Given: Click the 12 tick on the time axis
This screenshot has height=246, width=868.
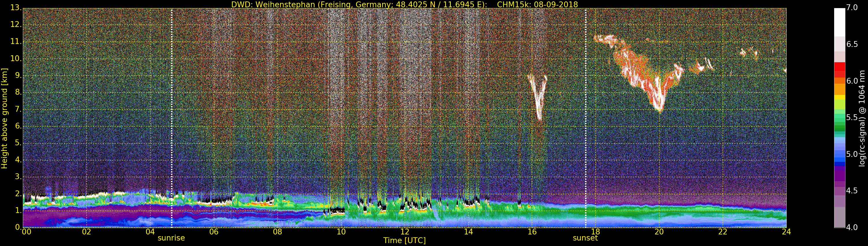Looking at the screenshot, I should tap(405, 232).
